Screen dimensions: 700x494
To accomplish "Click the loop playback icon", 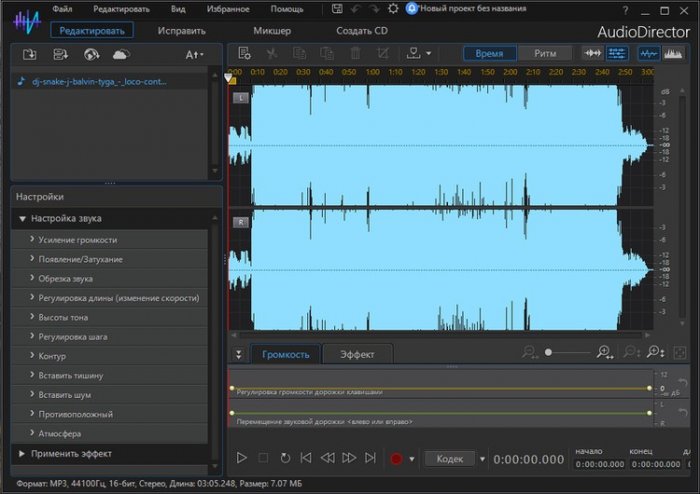I will pyautogui.click(x=285, y=458).
